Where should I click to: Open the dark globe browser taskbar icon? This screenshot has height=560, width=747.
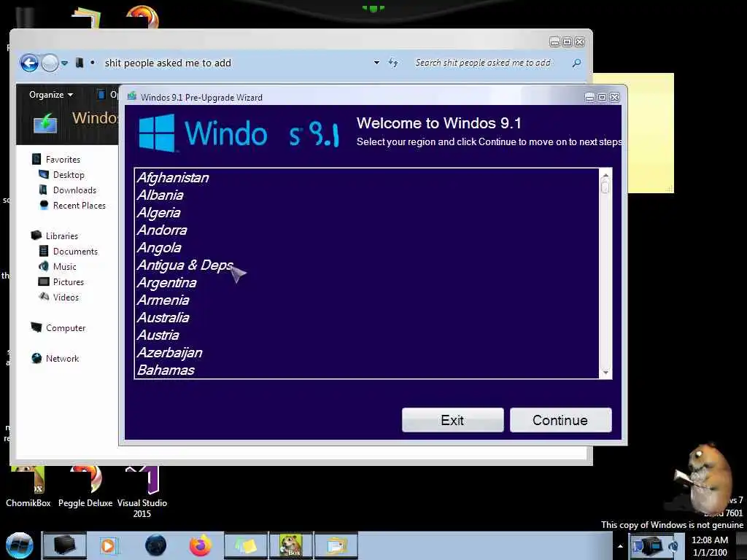pos(155,545)
